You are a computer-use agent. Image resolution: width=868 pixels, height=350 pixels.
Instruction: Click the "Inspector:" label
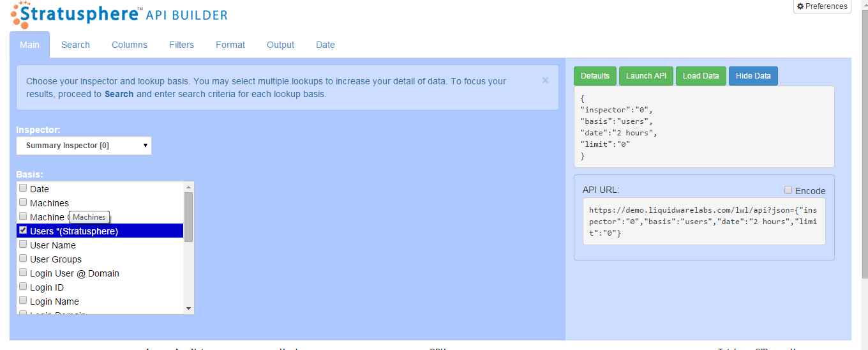click(x=38, y=130)
